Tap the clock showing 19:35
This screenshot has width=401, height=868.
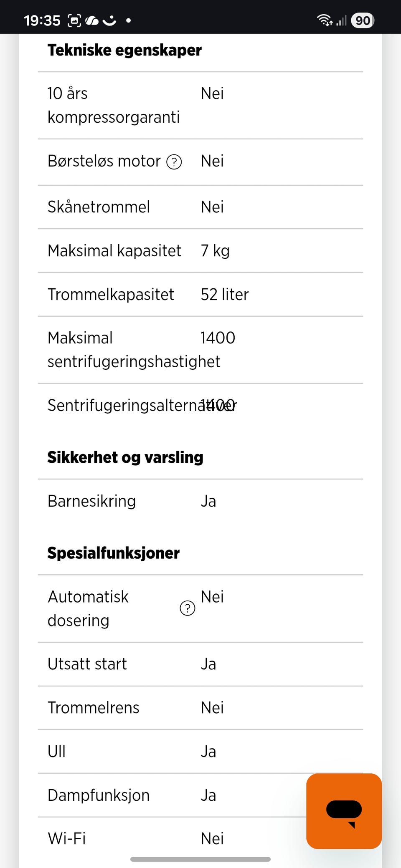tap(42, 20)
